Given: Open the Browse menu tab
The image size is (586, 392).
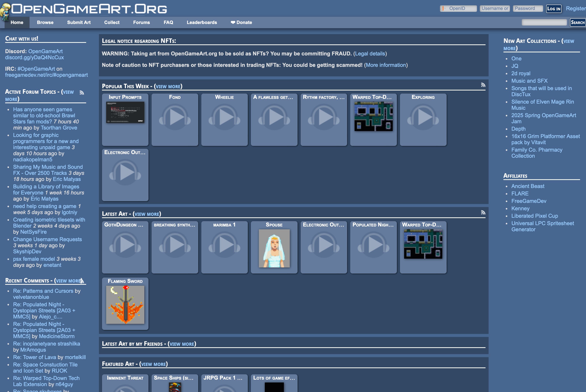Looking at the screenshot, I should point(45,22).
